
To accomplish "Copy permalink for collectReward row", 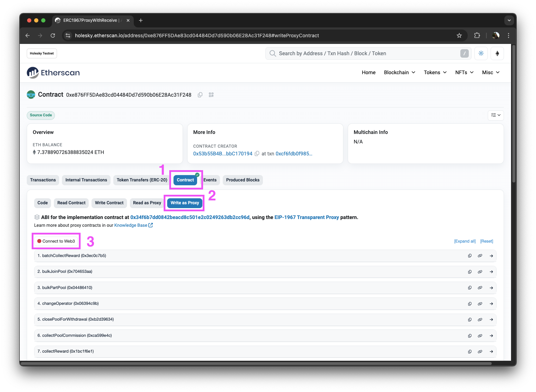I will [x=480, y=352].
